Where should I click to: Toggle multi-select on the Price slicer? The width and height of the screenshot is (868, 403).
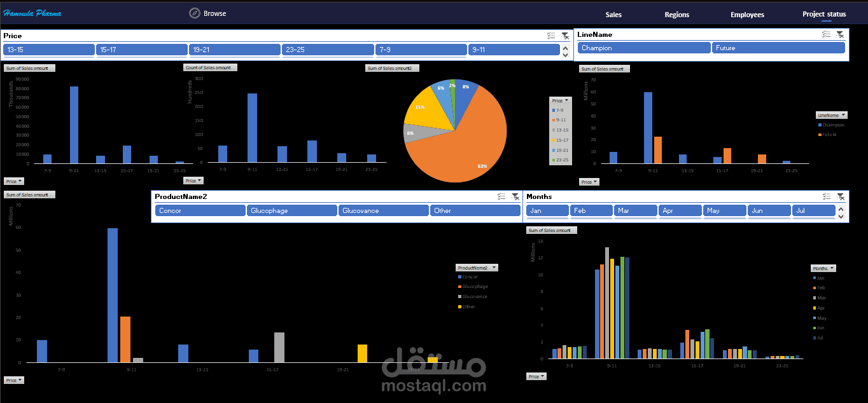coord(551,36)
